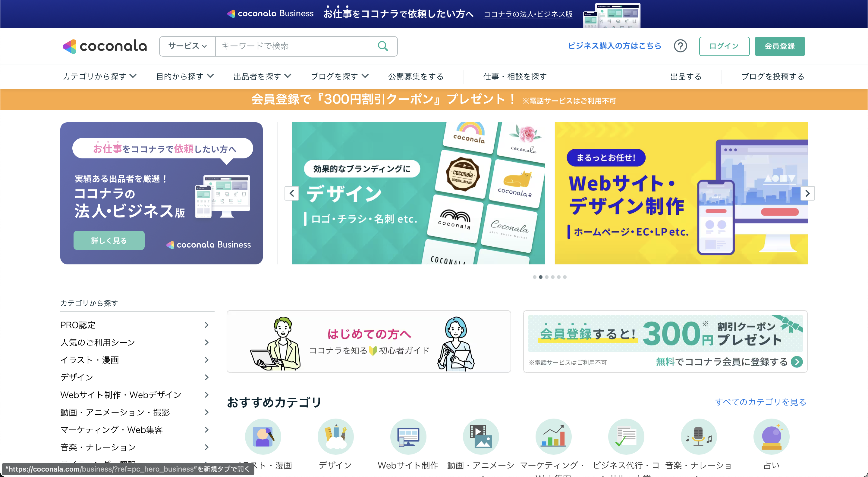This screenshot has width=868, height=477.
Task: Click the ログイン button
Action: pyautogui.click(x=724, y=46)
